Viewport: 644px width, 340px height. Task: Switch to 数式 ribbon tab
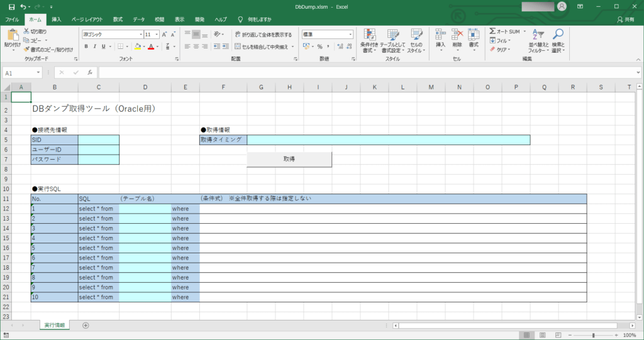(x=118, y=19)
